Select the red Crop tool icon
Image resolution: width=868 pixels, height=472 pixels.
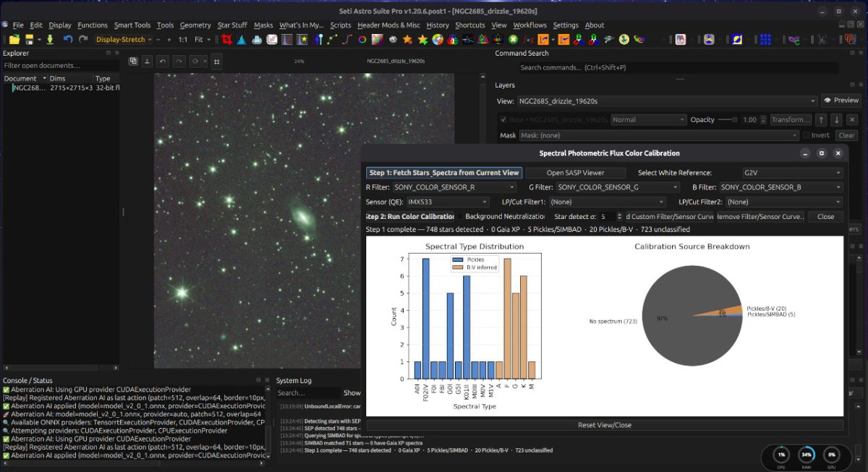(226, 40)
